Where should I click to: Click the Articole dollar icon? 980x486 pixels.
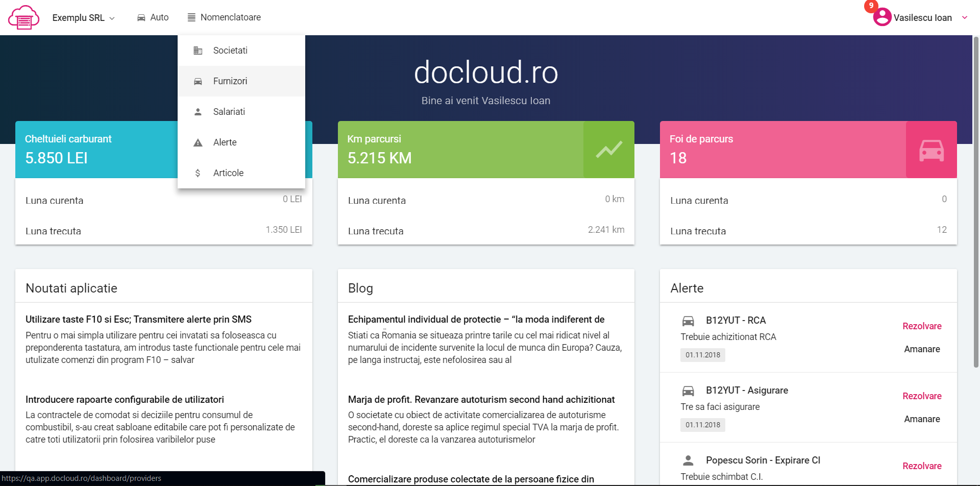pos(198,173)
